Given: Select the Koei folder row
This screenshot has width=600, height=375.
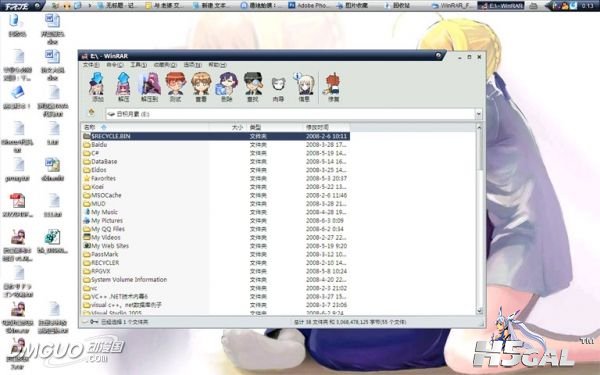Looking at the screenshot, I should coord(216,187).
